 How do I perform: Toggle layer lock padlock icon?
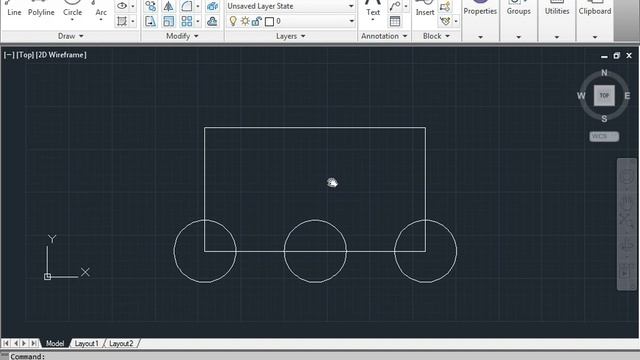[256, 21]
